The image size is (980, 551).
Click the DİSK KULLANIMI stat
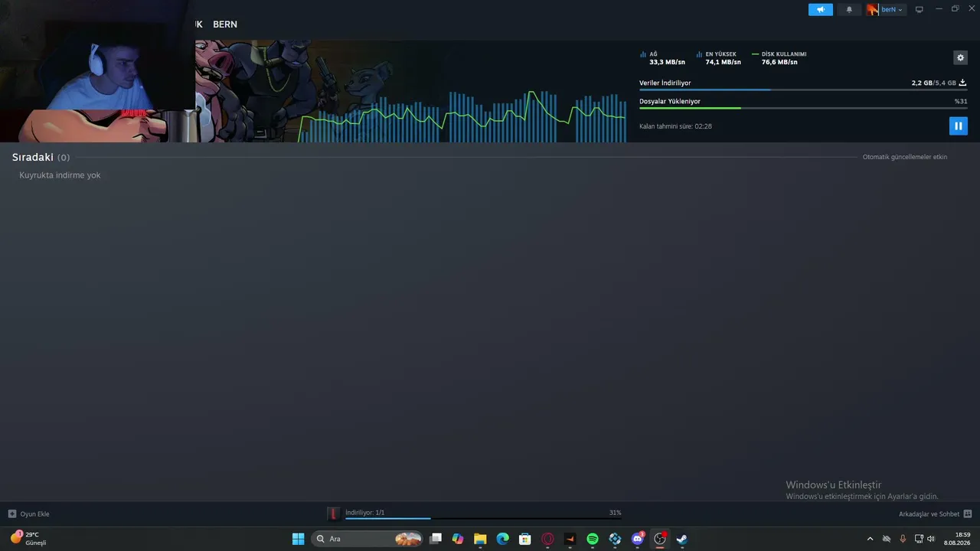(779, 58)
